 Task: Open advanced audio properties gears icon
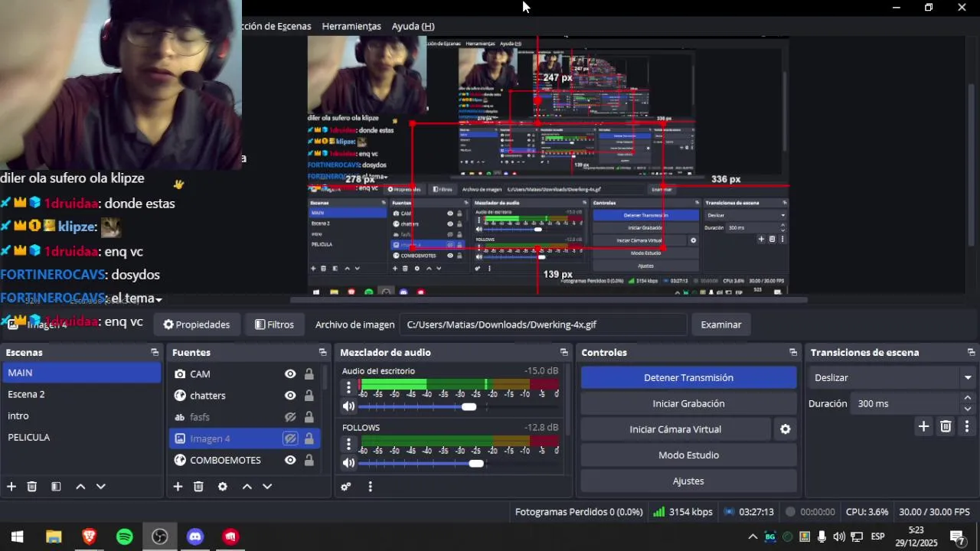[346, 487]
